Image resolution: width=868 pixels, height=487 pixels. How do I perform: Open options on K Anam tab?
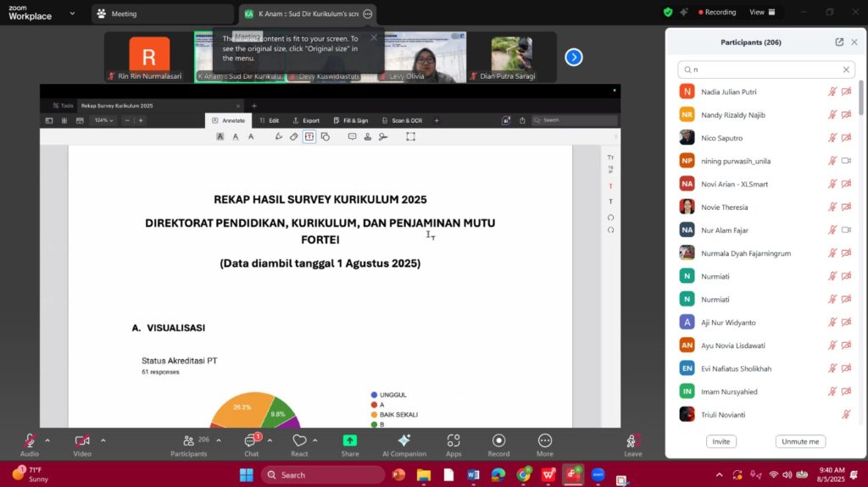[368, 14]
